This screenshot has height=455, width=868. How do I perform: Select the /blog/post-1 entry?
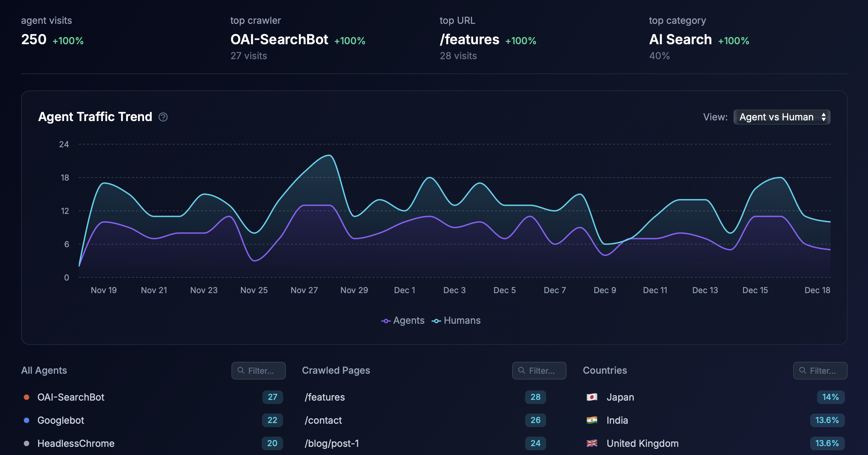[332, 443]
